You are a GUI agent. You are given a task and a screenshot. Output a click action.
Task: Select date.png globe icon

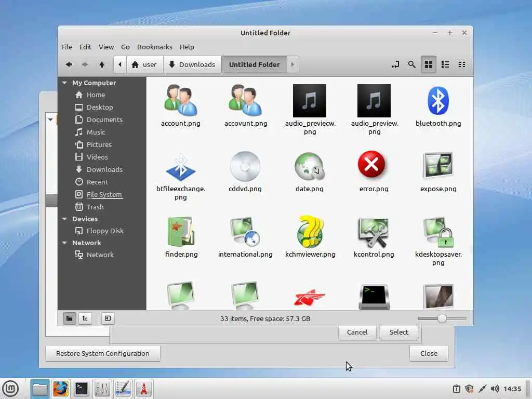310,166
